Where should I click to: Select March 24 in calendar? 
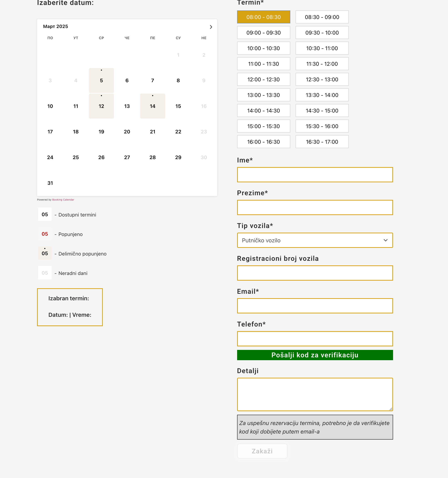tap(50, 158)
